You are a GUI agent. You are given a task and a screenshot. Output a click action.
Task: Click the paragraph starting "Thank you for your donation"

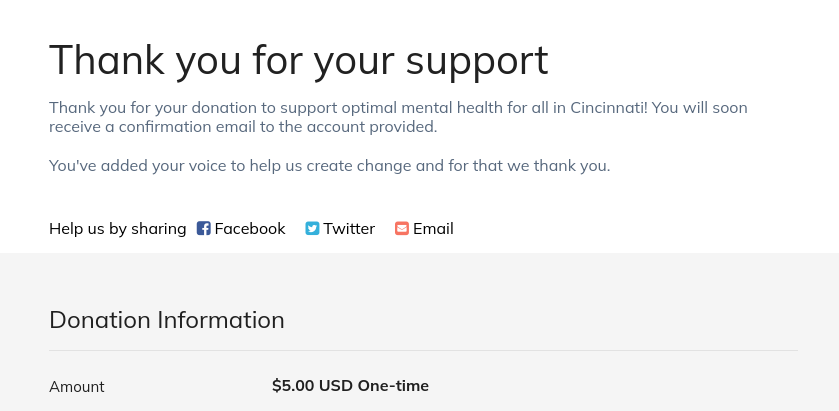[x=398, y=117]
